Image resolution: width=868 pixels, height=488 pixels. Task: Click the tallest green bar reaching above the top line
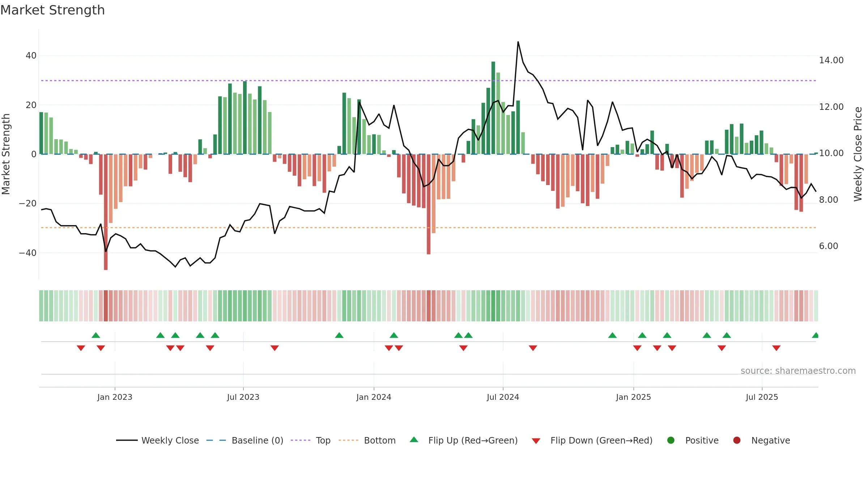pyautogui.click(x=493, y=108)
